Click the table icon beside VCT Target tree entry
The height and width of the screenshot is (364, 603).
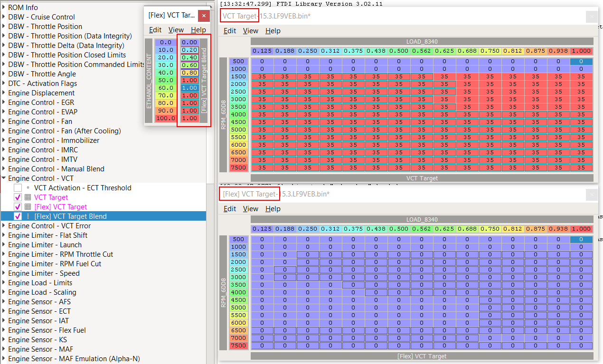click(x=28, y=197)
